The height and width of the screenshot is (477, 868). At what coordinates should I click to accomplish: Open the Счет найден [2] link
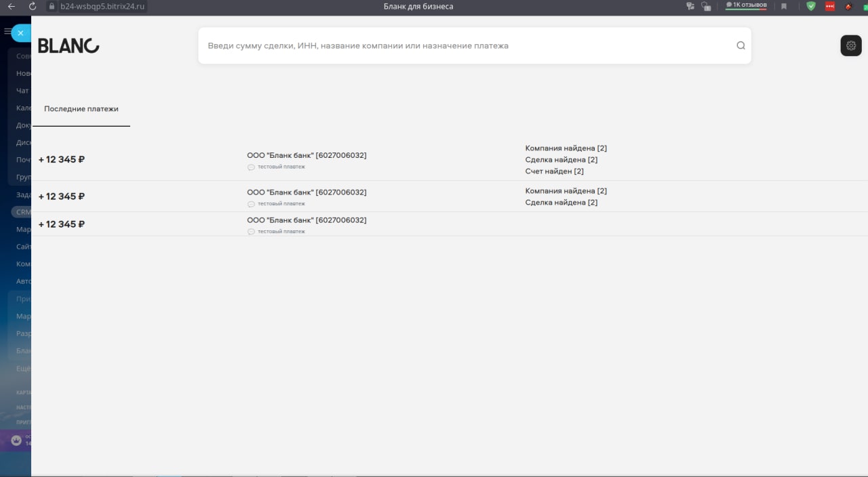point(555,171)
